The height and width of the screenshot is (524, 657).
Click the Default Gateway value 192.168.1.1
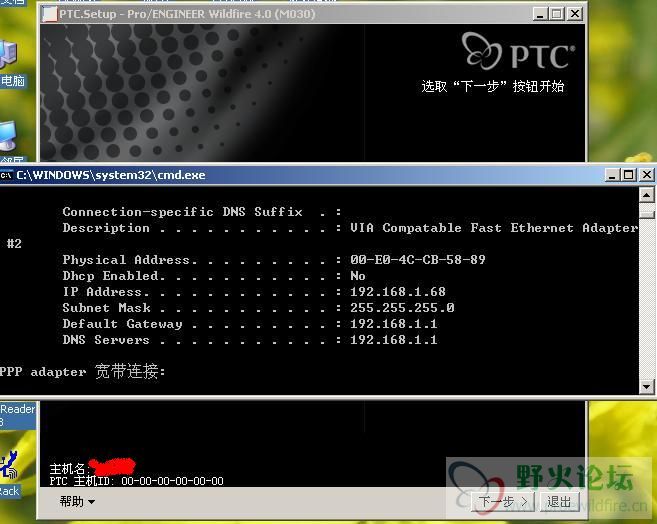[393, 324]
